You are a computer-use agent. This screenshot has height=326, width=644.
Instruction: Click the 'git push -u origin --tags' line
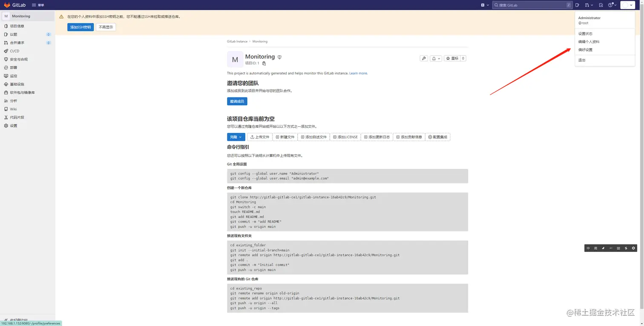255,308
